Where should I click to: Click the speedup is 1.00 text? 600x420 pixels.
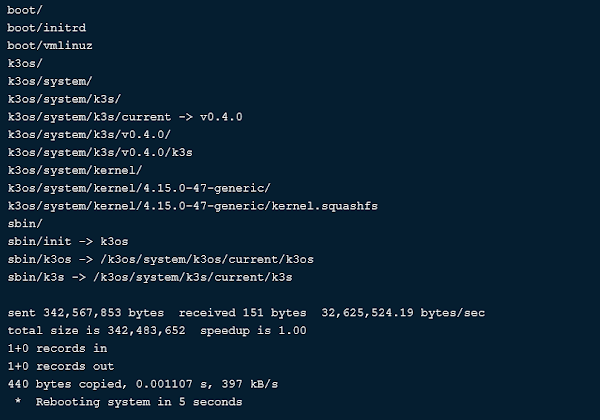point(253,330)
